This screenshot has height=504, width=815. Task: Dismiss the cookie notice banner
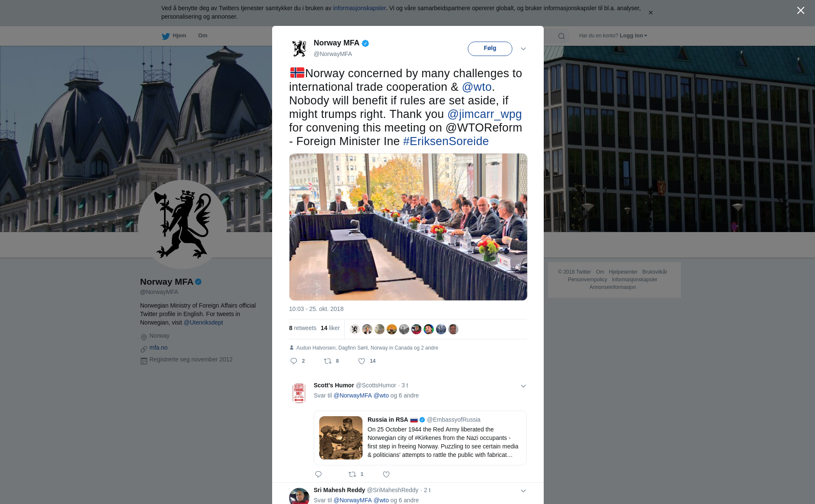tap(650, 13)
